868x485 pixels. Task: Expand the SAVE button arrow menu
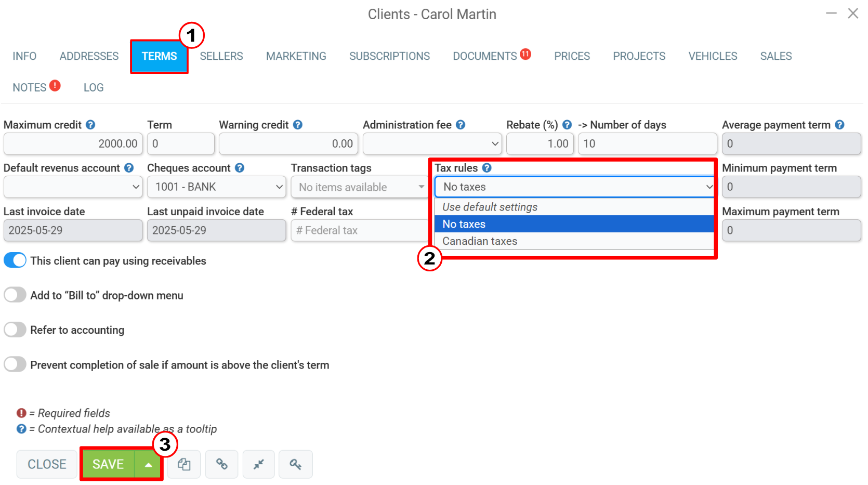pos(148,464)
